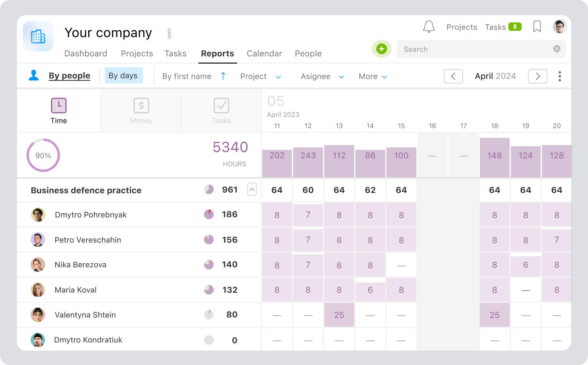588x365 pixels.
Task: Collapse the Business defence practice group
Action: point(252,189)
